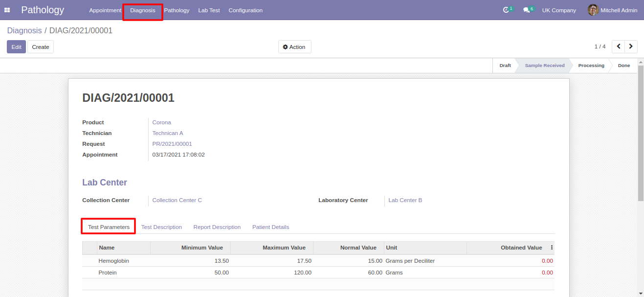This screenshot has width=644, height=297.
Task: Set status to Processing
Action: click(x=591, y=66)
